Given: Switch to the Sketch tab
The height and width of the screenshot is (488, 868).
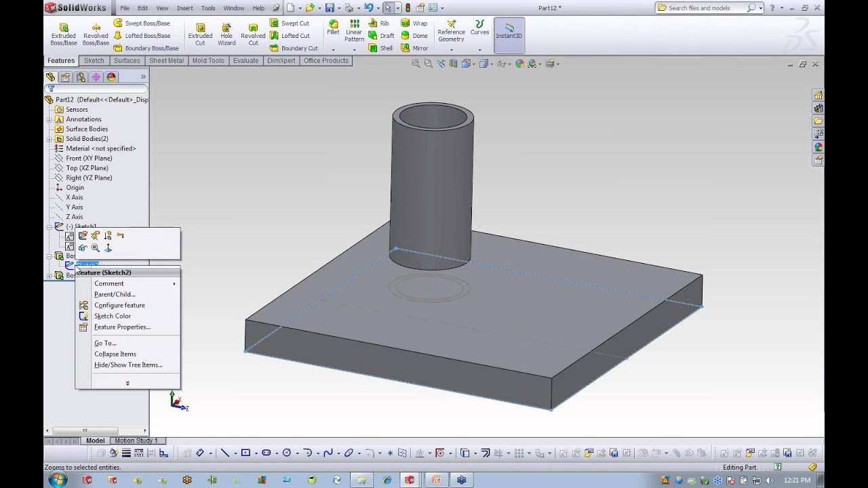Looking at the screenshot, I should [94, 60].
